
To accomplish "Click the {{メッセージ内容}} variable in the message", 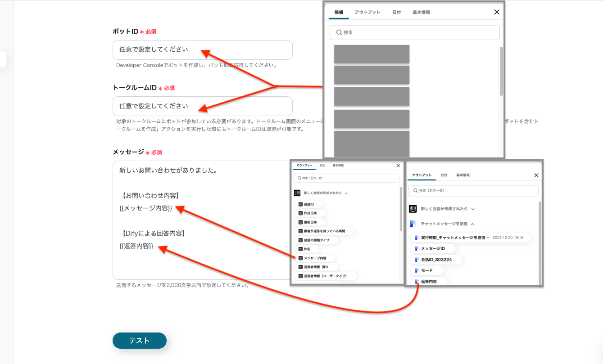I will [x=145, y=208].
